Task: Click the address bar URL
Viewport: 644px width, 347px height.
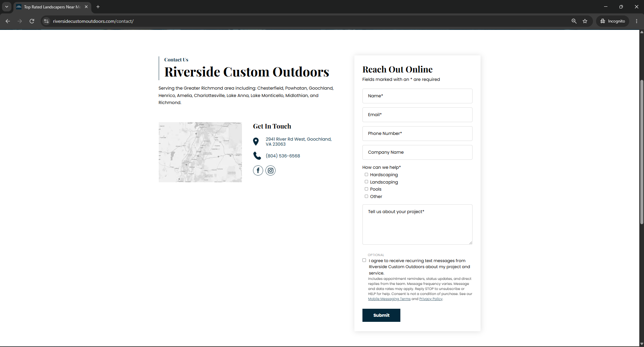Action: pos(93,21)
